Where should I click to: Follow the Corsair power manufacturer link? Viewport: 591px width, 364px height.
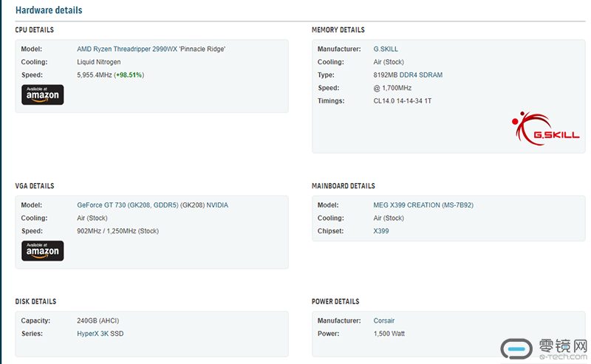[x=385, y=320]
